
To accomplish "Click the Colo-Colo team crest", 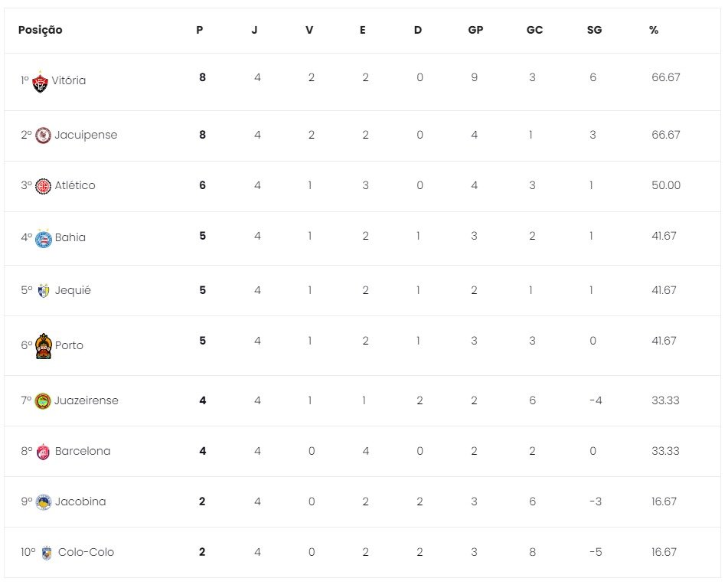I will (x=47, y=553).
